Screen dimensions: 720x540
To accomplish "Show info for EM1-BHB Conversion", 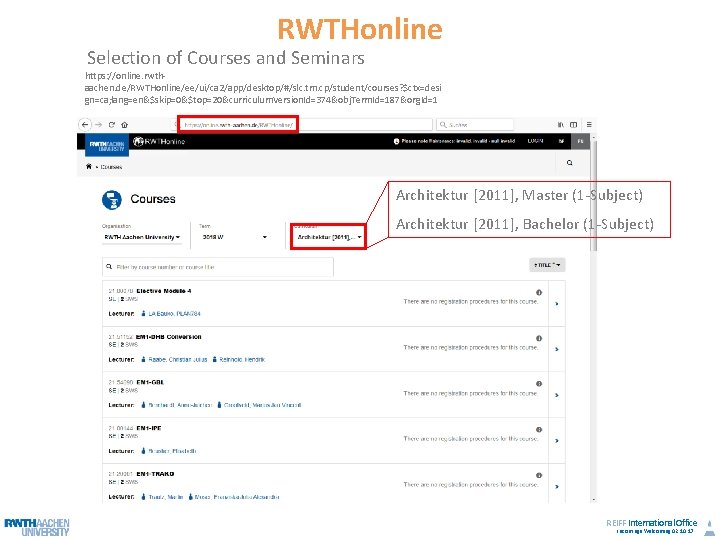I will (539, 338).
